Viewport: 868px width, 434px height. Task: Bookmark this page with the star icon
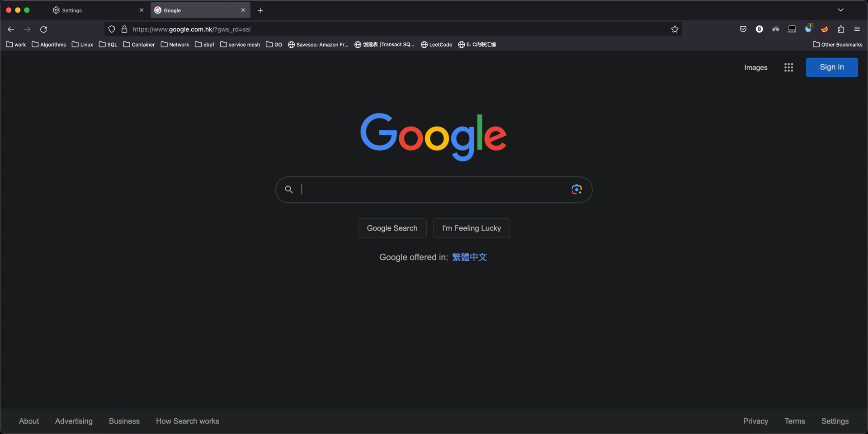(675, 29)
